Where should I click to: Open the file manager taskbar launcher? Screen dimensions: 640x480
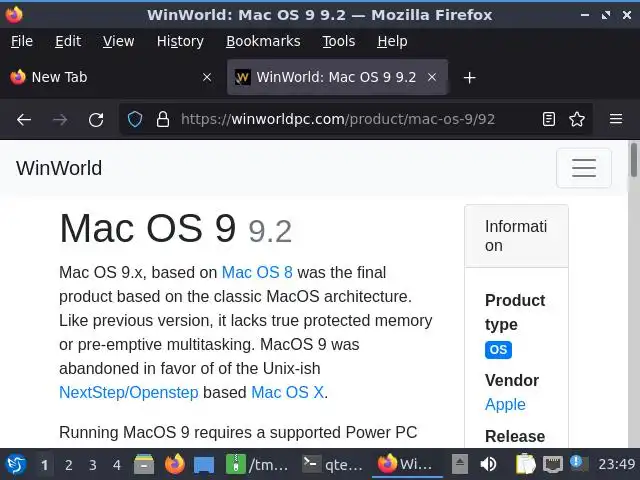point(144,464)
